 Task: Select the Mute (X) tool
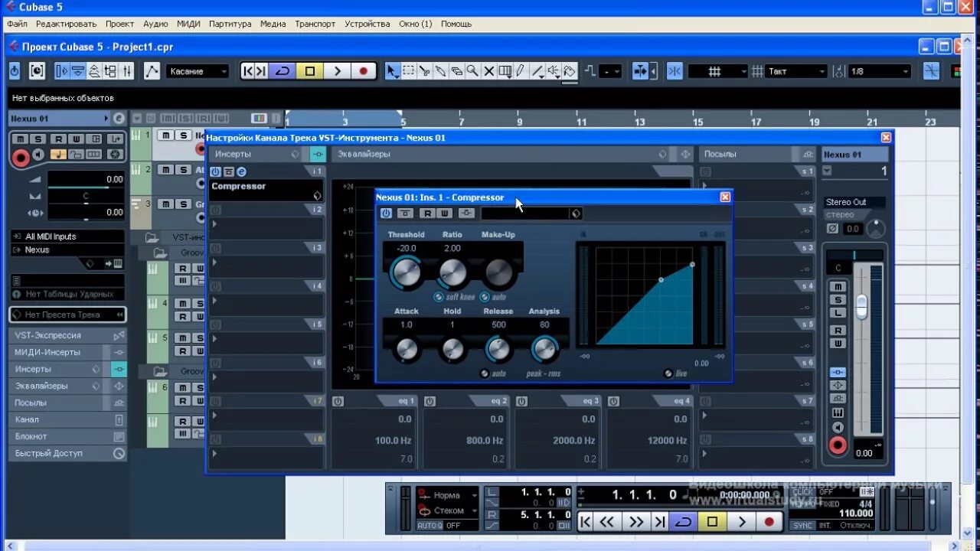489,71
